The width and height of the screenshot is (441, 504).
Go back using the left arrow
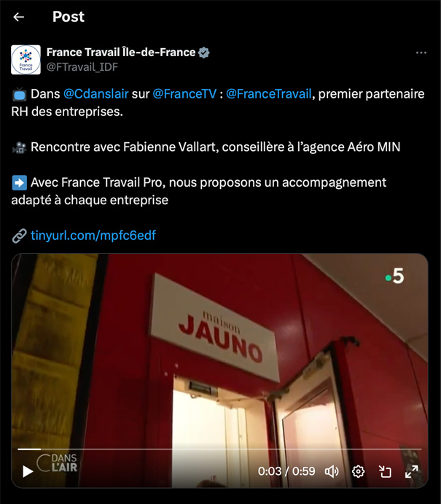tap(19, 17)
